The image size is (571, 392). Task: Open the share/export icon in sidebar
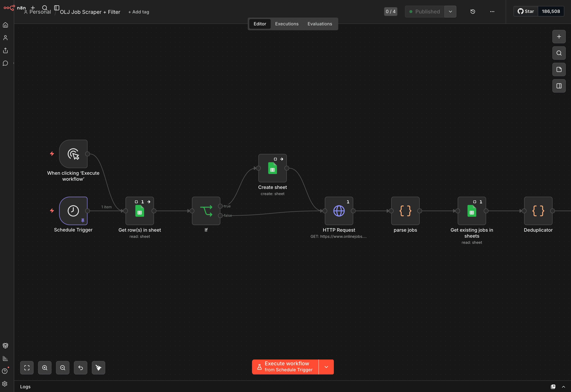tap(5, 50)
